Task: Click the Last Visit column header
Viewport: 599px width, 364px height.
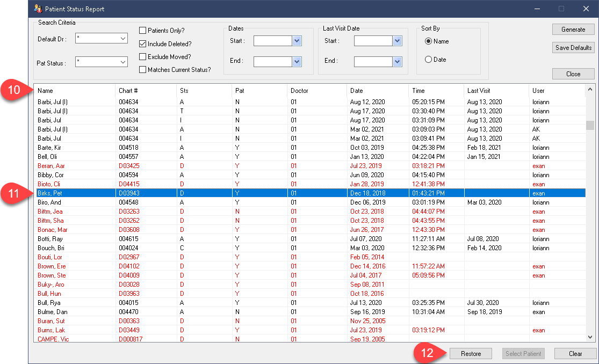Action: [x=496, y=91]
